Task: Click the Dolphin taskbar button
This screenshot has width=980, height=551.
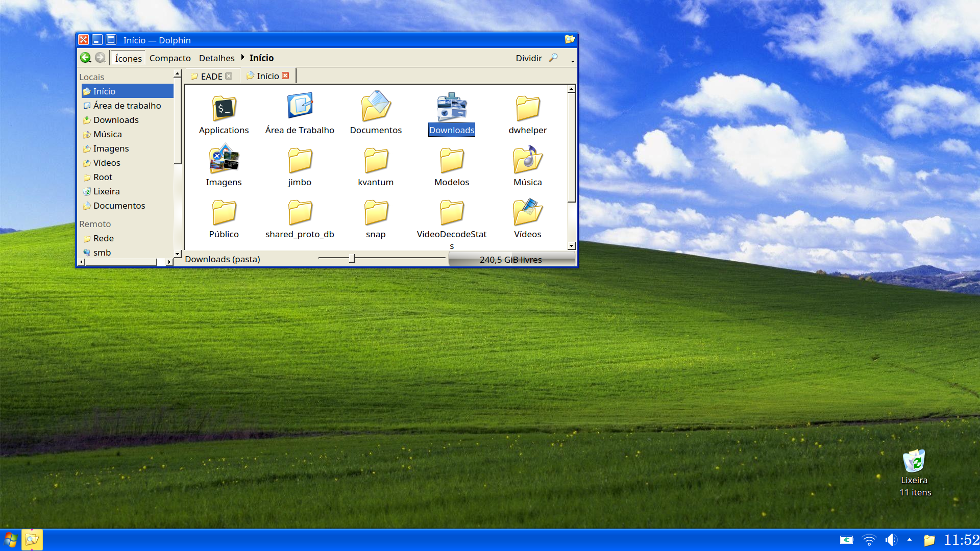Action: (32, 540)
